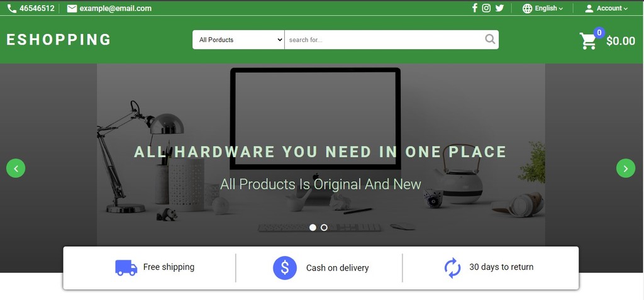Click the Free shipping truck icon
Screen dimensions: 644x300
pyautogui.click(x=126, y=267)
